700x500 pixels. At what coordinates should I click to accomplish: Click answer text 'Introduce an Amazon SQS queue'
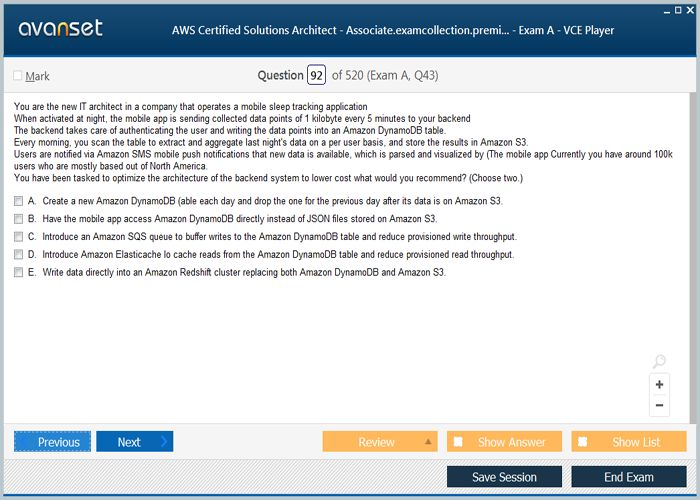pyautogui.click(x=105, y=237)
